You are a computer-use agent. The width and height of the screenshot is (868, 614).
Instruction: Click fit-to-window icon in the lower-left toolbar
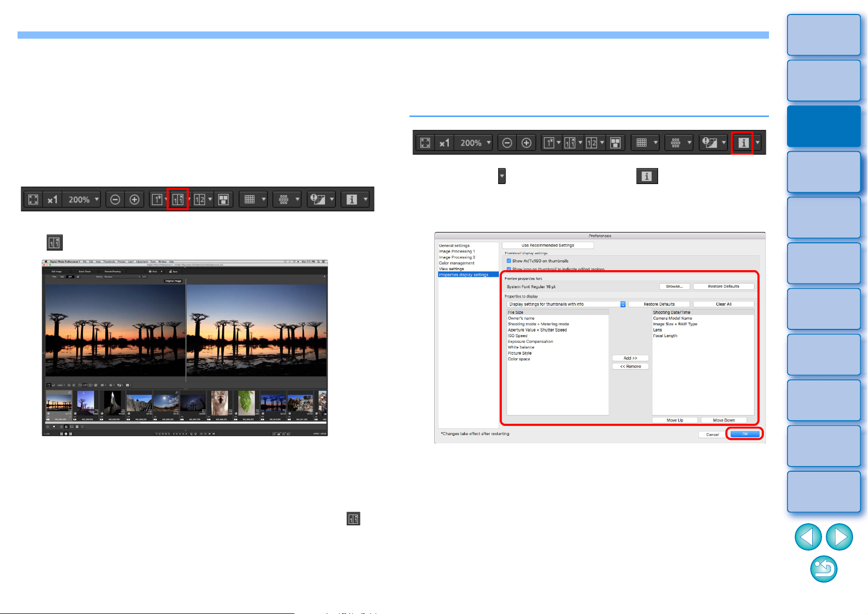(x=33, y=200)
